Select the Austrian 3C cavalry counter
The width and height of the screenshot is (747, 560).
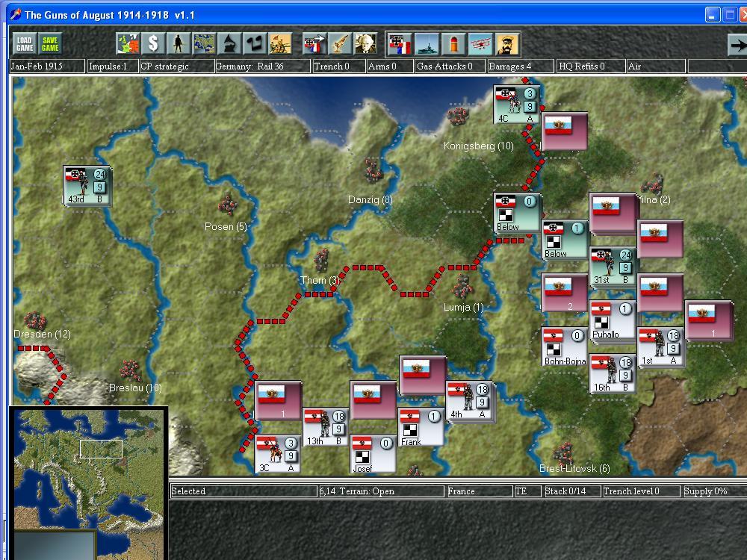click(x=278, y=454)
